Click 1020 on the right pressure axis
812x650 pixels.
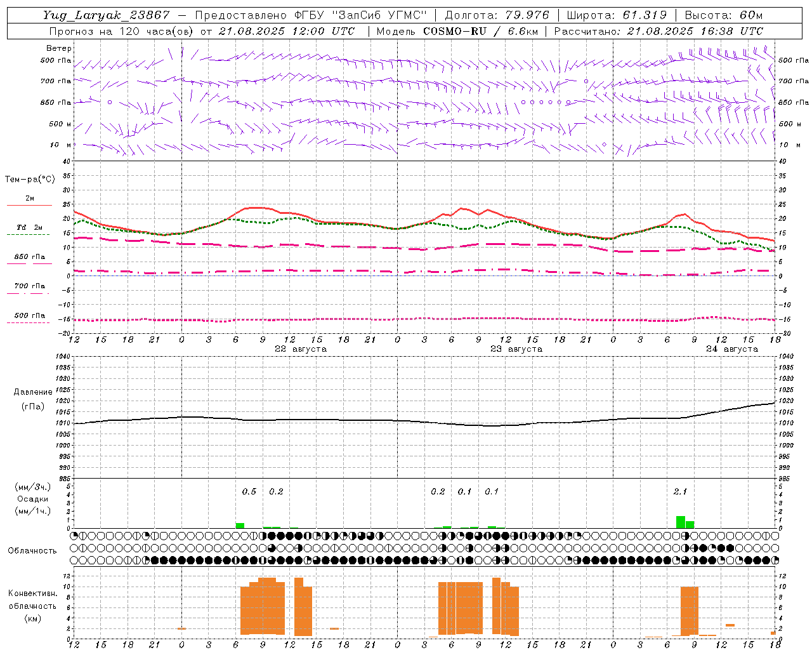[x=785, y=401]
